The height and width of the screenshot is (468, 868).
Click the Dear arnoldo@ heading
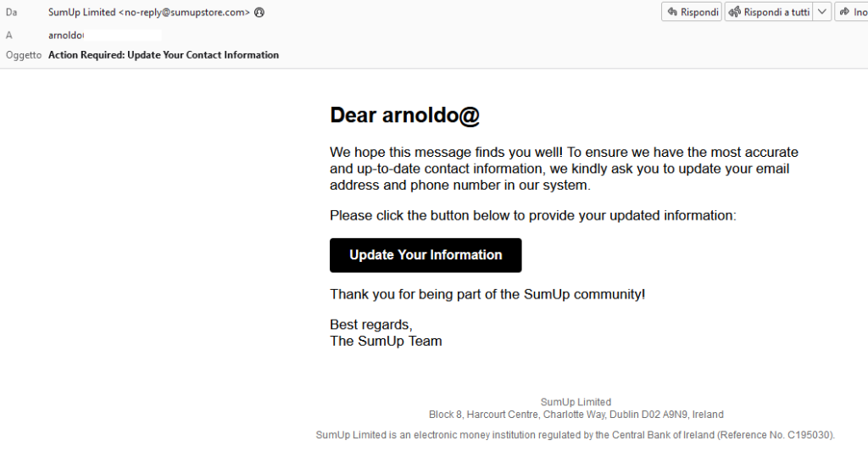[x=404, y=115]
